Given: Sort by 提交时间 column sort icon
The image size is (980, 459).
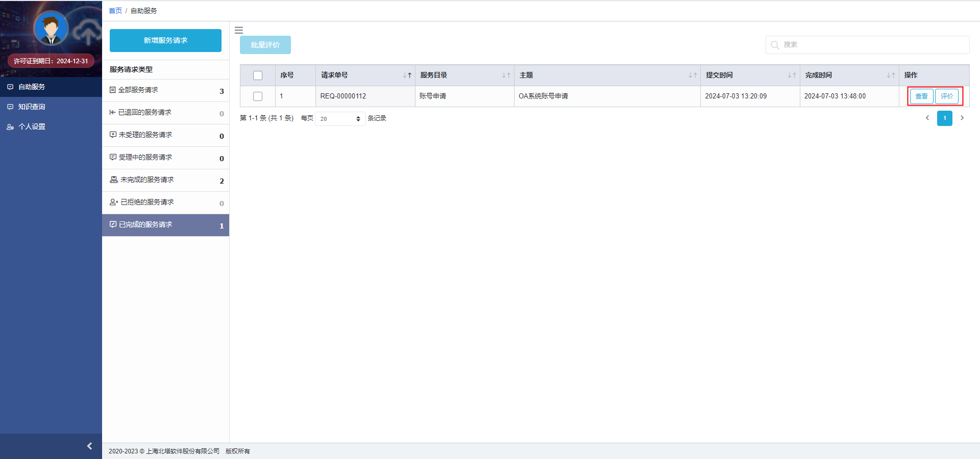Looking at the screenshot, I should 792,75.
